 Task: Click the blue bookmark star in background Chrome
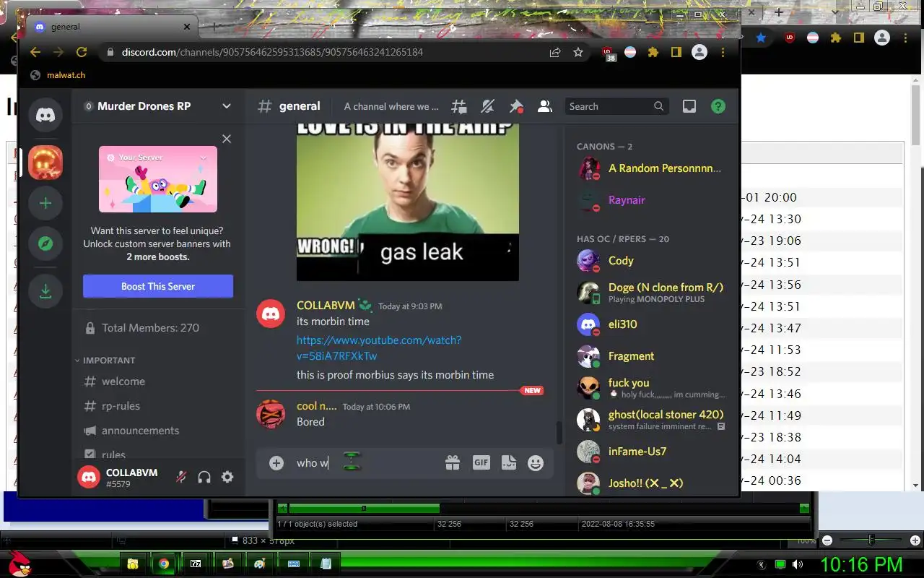(761, 38)
